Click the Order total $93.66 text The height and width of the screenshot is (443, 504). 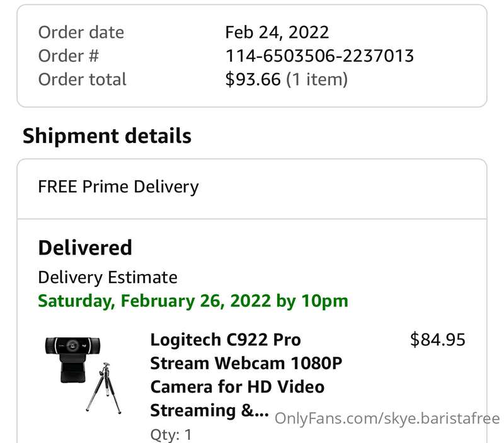click(253, 79)
